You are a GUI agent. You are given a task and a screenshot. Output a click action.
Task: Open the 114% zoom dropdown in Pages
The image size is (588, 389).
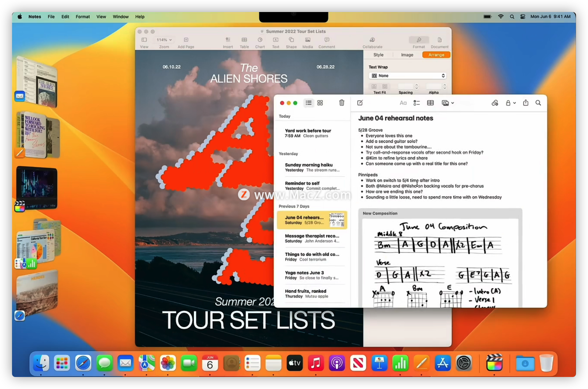pos(164,40)
